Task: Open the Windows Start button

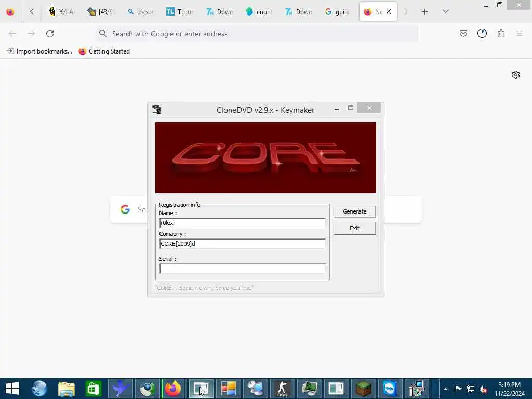Action: 12,389
